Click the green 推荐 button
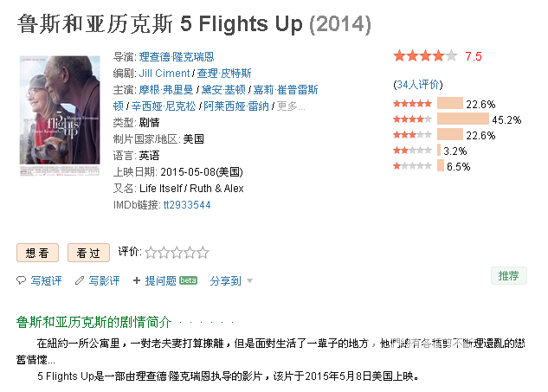Viewport: 548px width, 392px height. tap(508, 276)
